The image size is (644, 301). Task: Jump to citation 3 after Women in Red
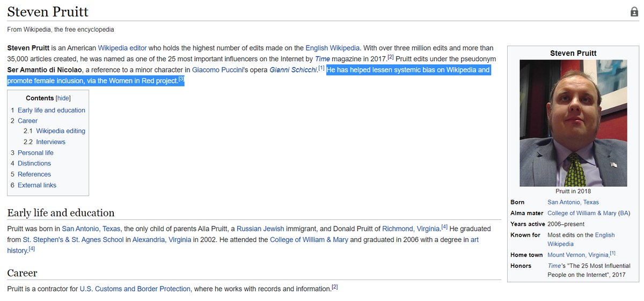(181, 79)
